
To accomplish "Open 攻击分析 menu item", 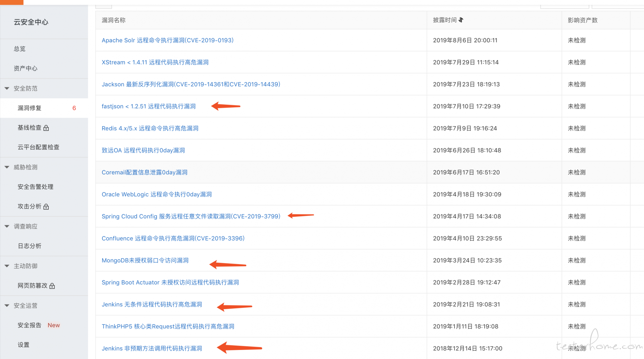I will pos(30,206).
